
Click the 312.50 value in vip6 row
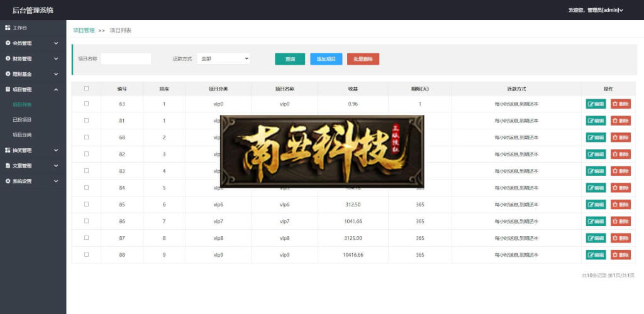353,205
